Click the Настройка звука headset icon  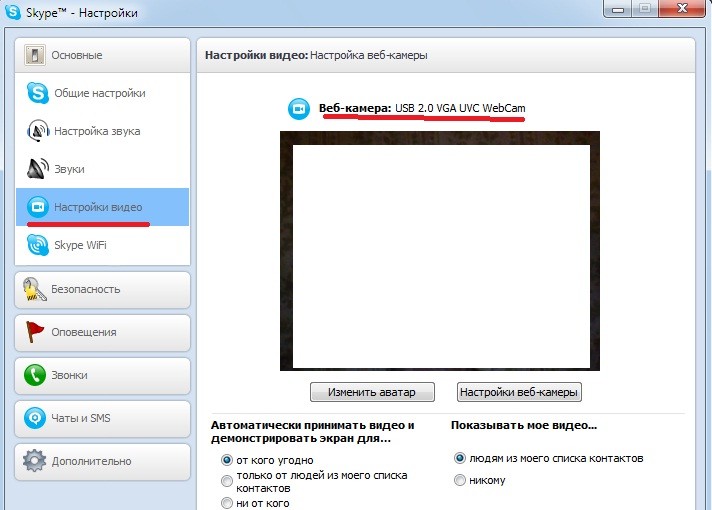38,131
